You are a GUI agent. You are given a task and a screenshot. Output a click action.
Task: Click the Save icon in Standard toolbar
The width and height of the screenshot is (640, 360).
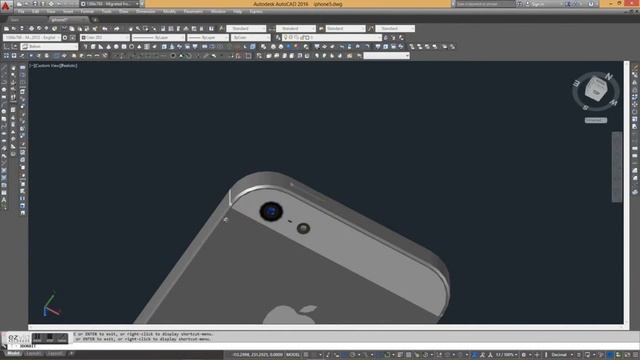22,29
